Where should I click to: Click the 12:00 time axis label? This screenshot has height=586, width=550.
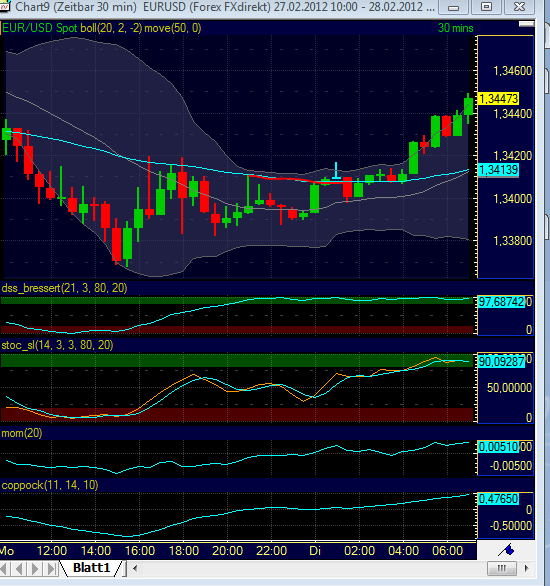click(52, 550)
